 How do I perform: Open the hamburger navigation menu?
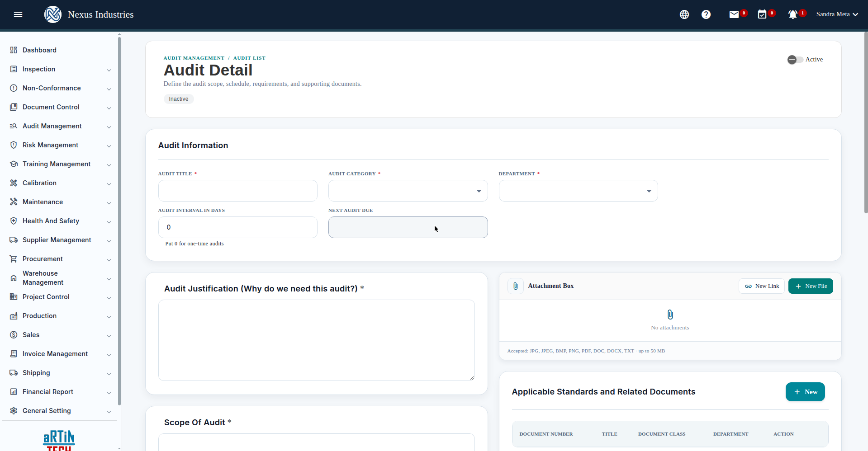click(18, 14)
